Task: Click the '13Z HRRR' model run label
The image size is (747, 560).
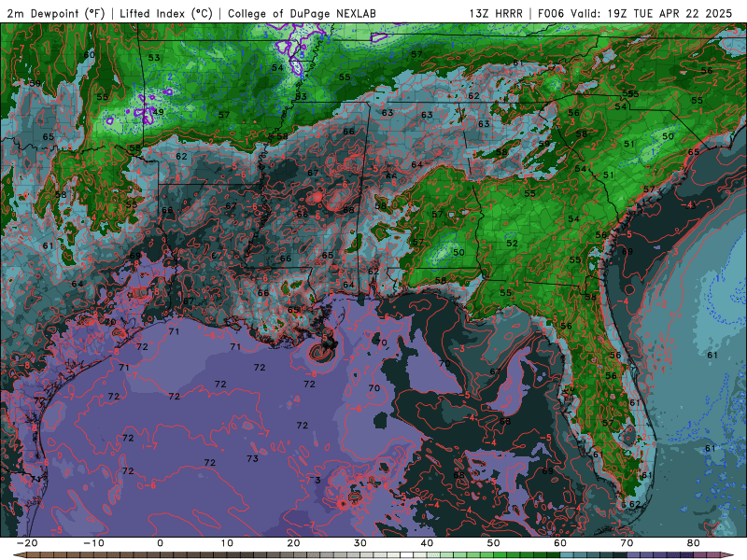Action: click(496, 13)
